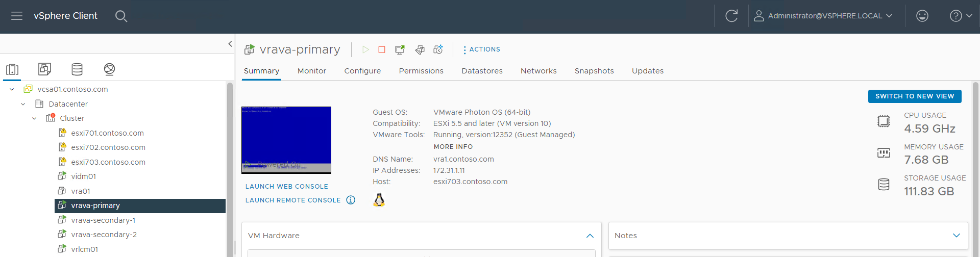
Task: Open the ACTIONS menu
Action: pos(481,49)
